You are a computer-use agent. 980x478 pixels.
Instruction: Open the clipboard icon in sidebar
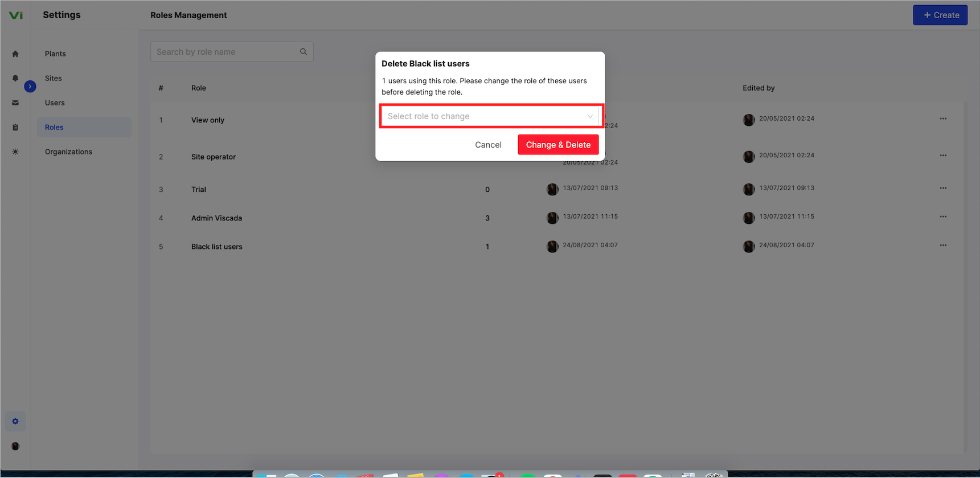pyautogui.click(x=15, y=128)
